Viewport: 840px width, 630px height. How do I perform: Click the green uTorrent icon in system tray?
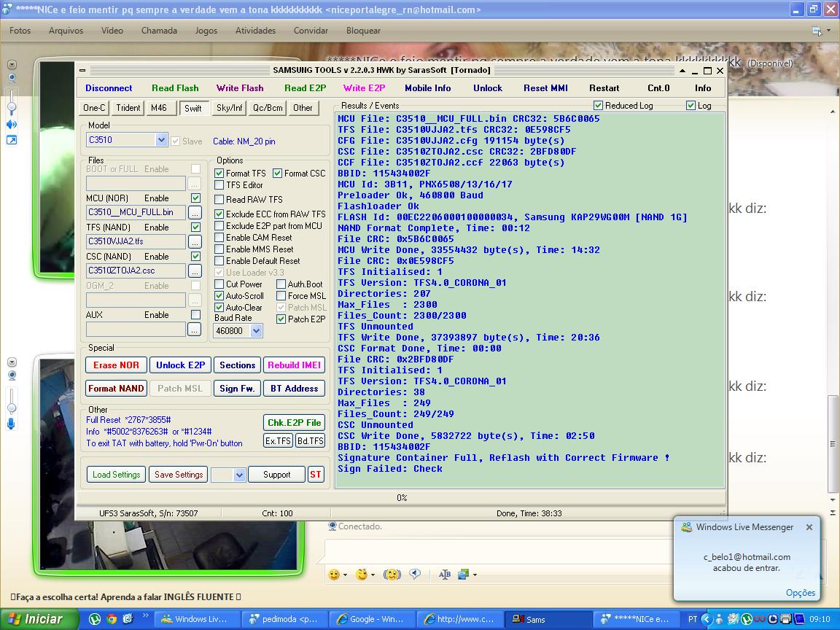point(746,619)
